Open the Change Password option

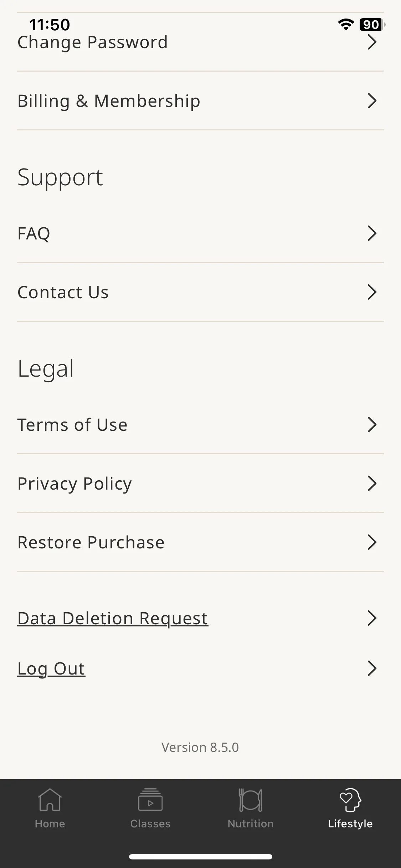(x=200, y=42)
